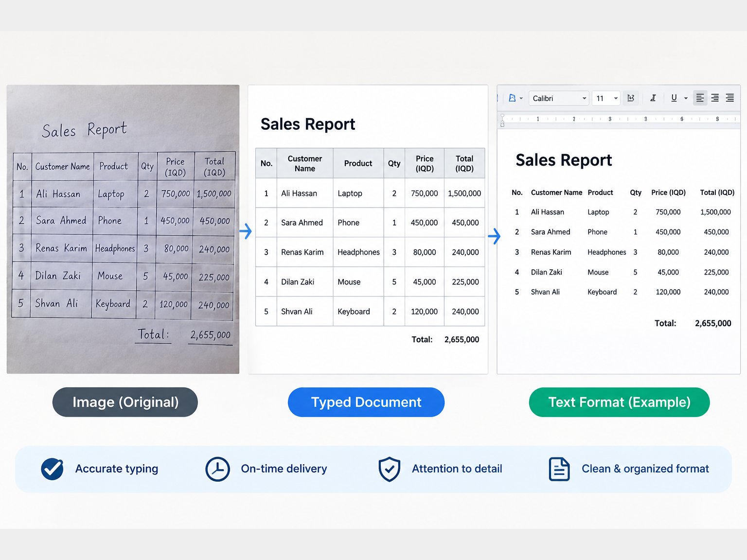Click the checkmark icon beside Accurate typing

click(52, 469)
